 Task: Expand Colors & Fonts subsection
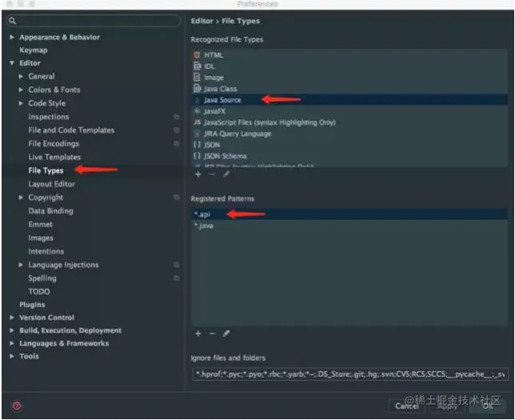(21, 90)
